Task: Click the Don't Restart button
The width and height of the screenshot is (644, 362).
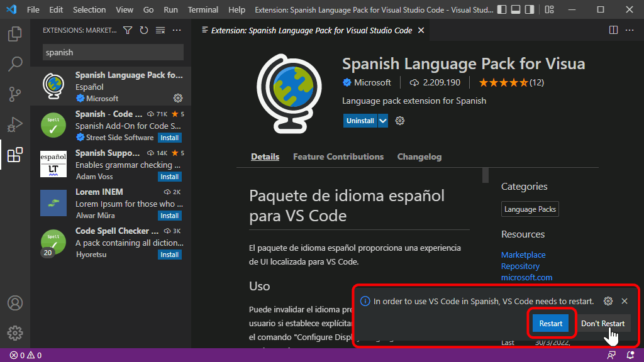Action: pos(602,324)
